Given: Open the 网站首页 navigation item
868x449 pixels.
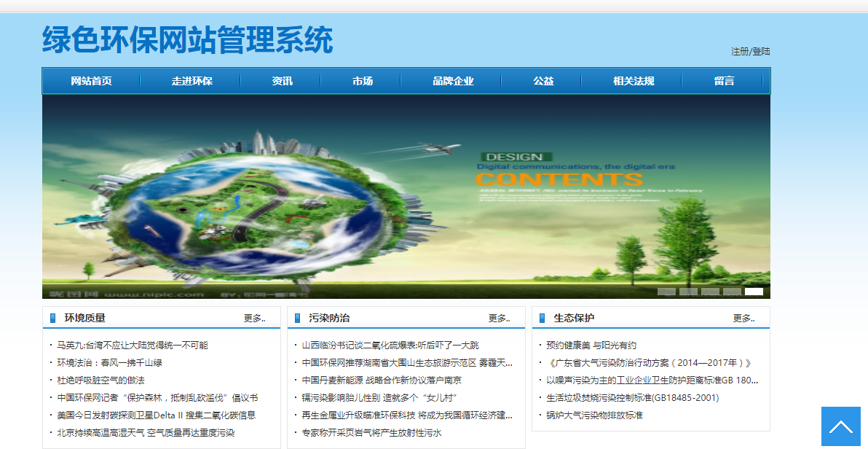Looking at the screenshot, I should [x=91, y=81].
